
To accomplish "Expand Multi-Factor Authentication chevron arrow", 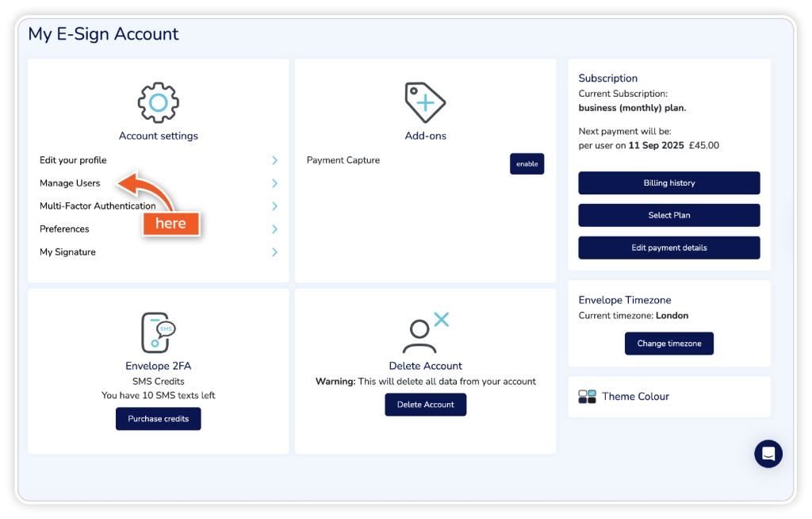I will (274, 206).
